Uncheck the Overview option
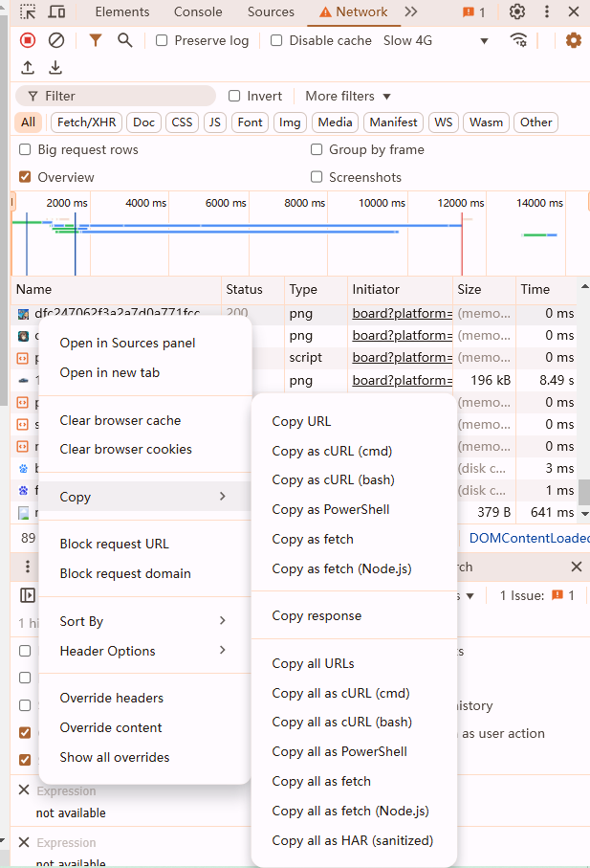The width and height of the screenshot is (590, 868). pos(25,177)
